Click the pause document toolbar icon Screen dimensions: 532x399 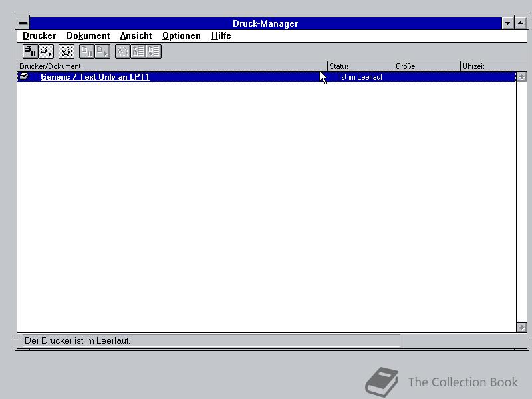(87, 51)
